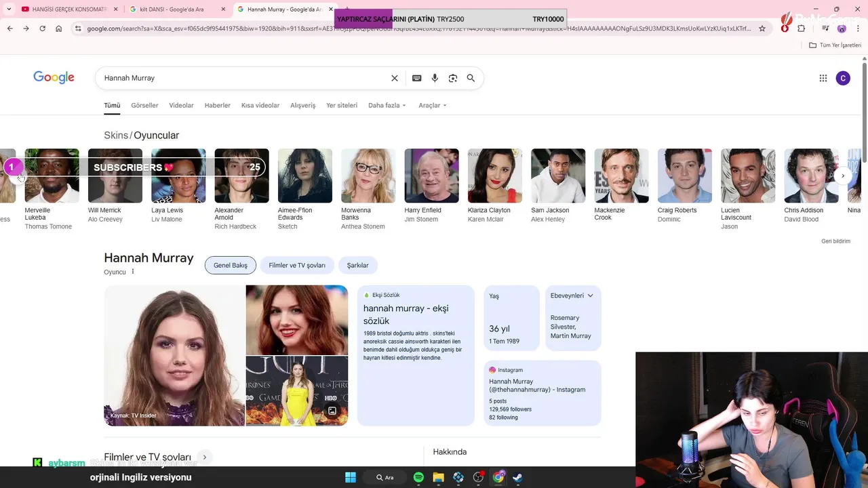Image resolution: width=868 pixels, height=488 pixels.
Task: Open the browser home page button
Action: point(59,28)
